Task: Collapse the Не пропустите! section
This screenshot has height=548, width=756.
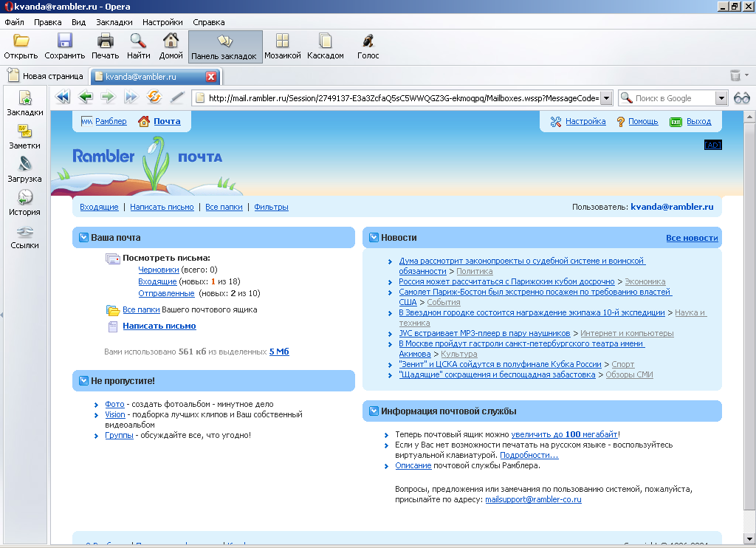Action: (83, 380)
